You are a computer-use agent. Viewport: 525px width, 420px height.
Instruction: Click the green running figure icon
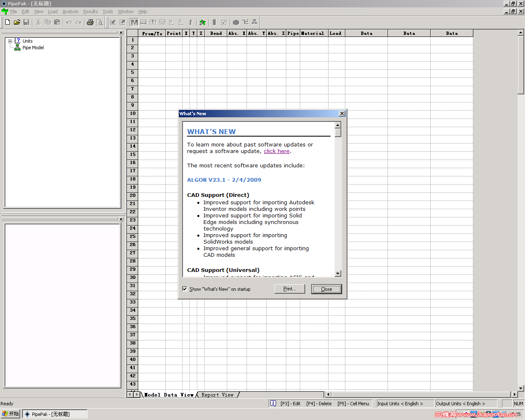[x=202, y=22]
